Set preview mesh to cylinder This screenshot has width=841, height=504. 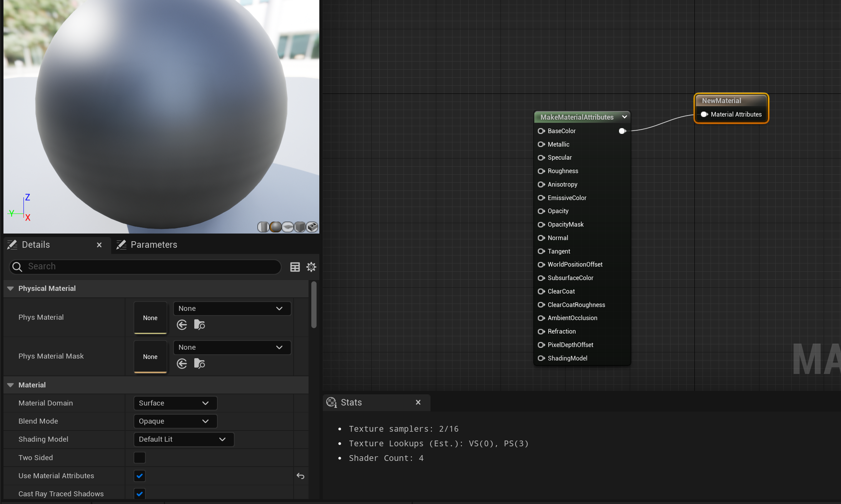[x=263, y=227]
